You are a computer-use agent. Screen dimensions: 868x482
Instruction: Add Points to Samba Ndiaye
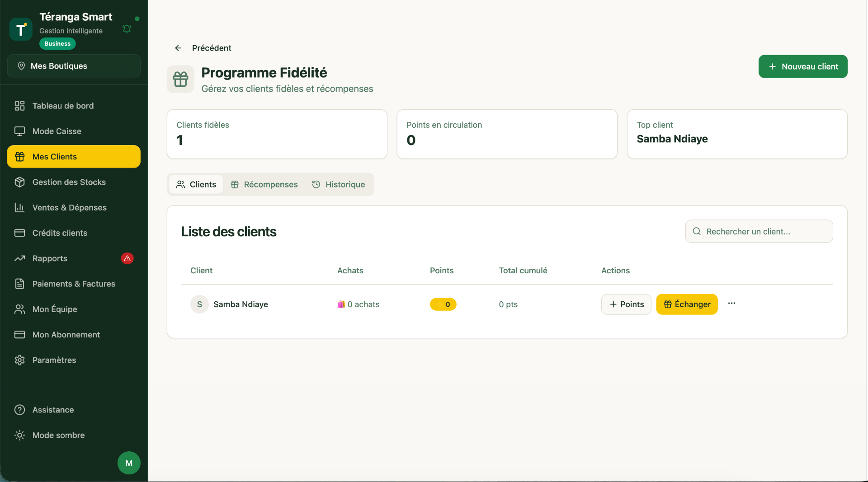pos(626,304)
